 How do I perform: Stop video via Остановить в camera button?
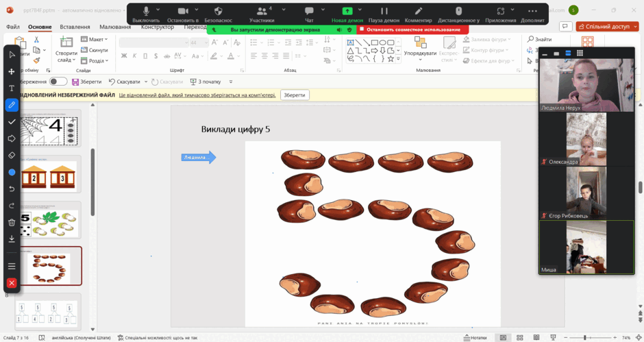tap(183, 14)
